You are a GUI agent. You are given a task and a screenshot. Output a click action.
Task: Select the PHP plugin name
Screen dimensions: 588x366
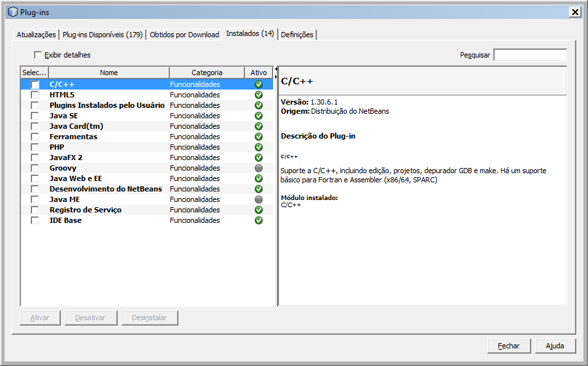[x=57, y=147]
